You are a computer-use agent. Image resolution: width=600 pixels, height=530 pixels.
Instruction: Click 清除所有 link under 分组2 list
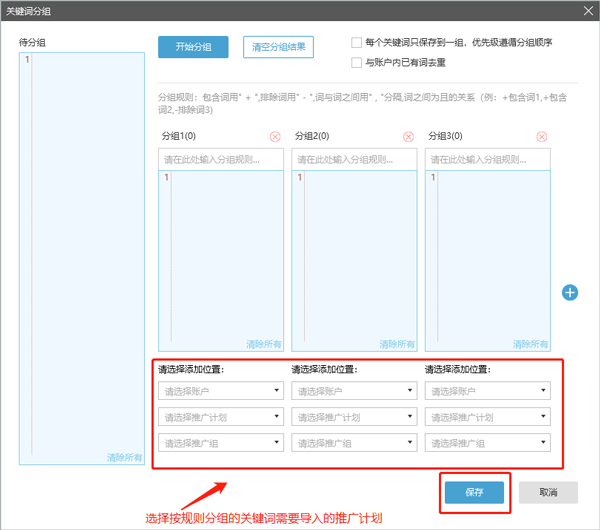click(397, 343)
